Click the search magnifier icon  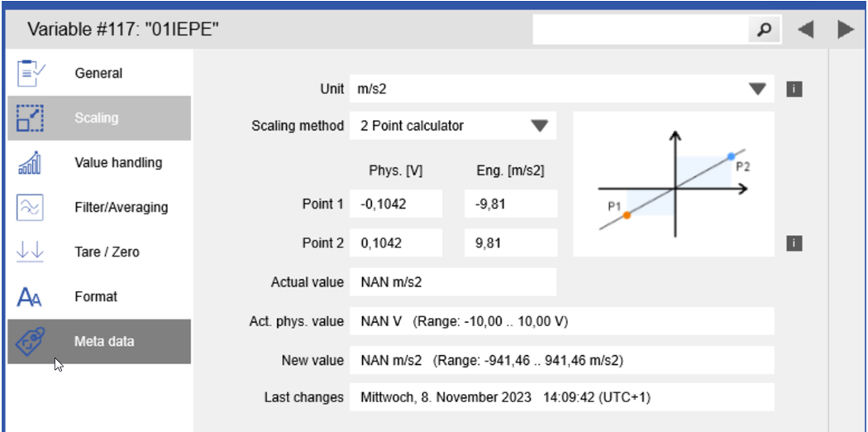[765, 30]
